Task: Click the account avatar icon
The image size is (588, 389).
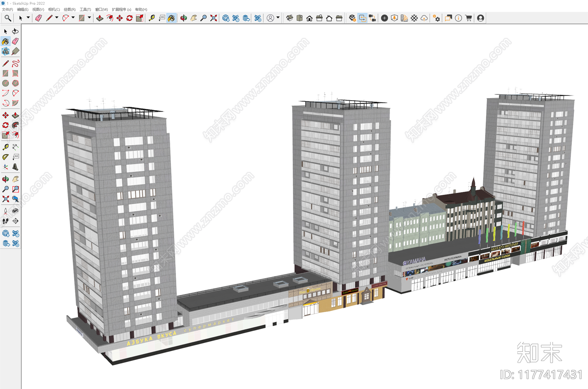Action: pyautogui.click(x=480, y=18)
